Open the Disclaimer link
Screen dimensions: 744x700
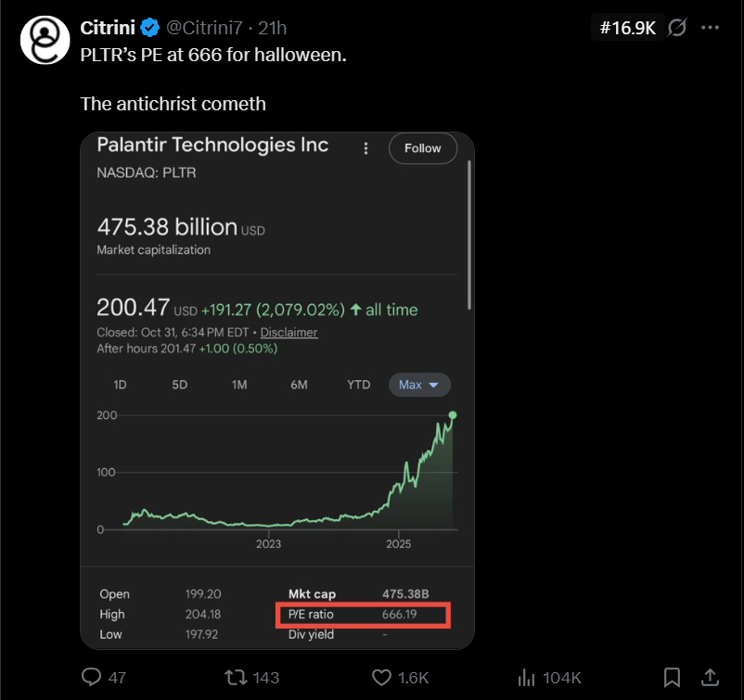[x=289, y=332]
